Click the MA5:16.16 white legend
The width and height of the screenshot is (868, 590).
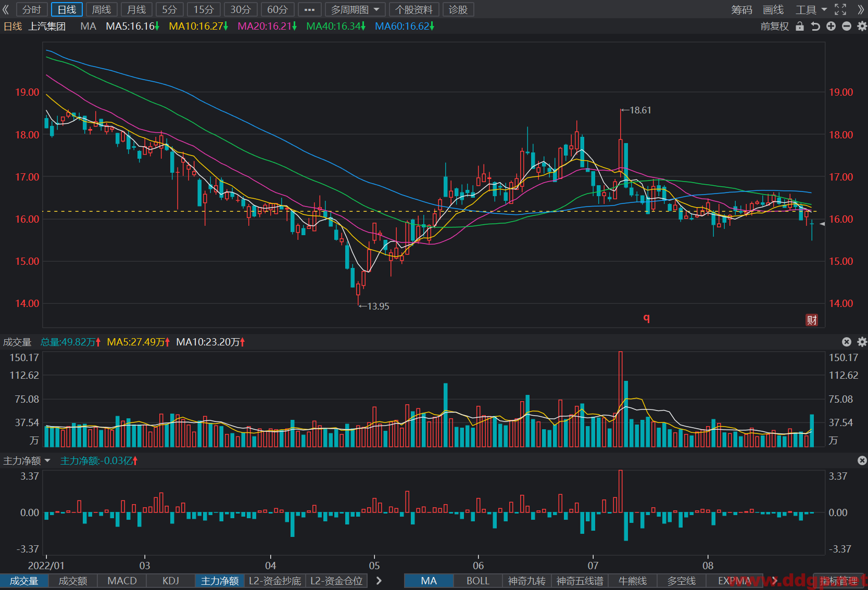click(132, 26)
